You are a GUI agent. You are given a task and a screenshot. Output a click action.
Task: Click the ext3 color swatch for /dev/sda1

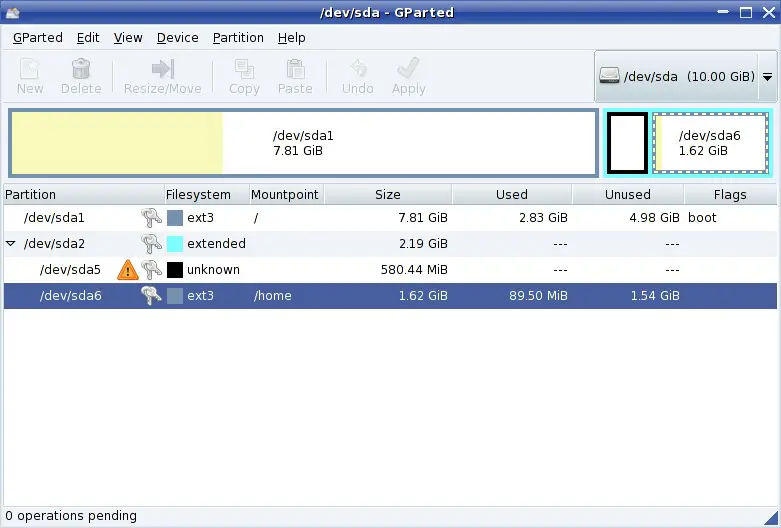175,218
